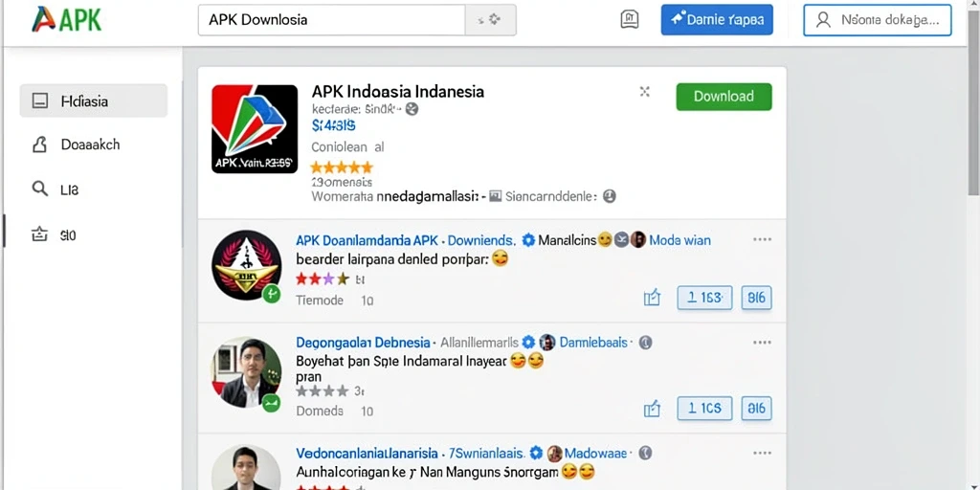Image resolution: width=980 pixels, height=490 pixels.
Task: Open the 'VedoncanlaniaLlanarisia' link
Action: pos(367,453)
